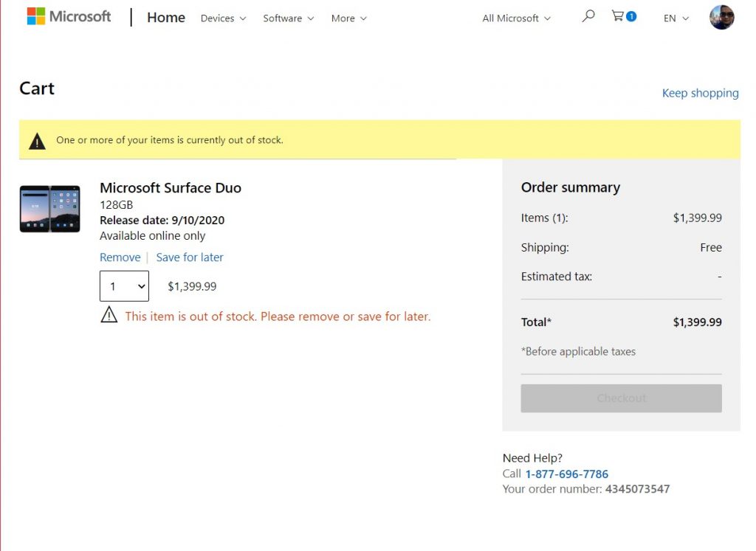Screen dimensions: 756x551
Task: Click the 128GB storage label
Action: [116, 205]
